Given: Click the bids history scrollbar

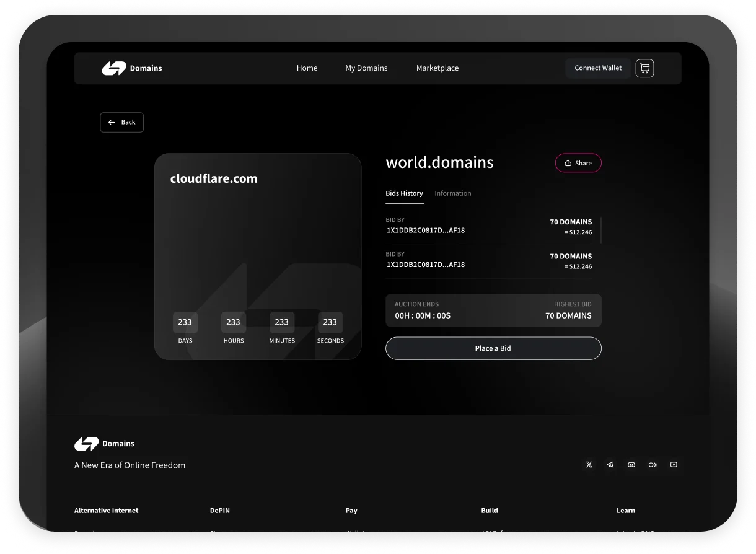Looking at the screenshot, I should (x=600, y=229).
